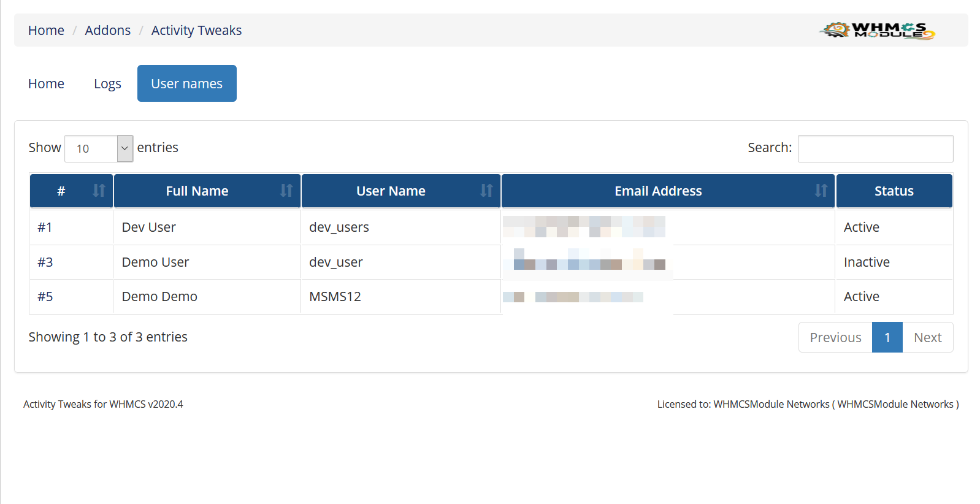Click the #3 row ID cell
The width and height of the screenshot is (980, 504).
click(71, 262)
